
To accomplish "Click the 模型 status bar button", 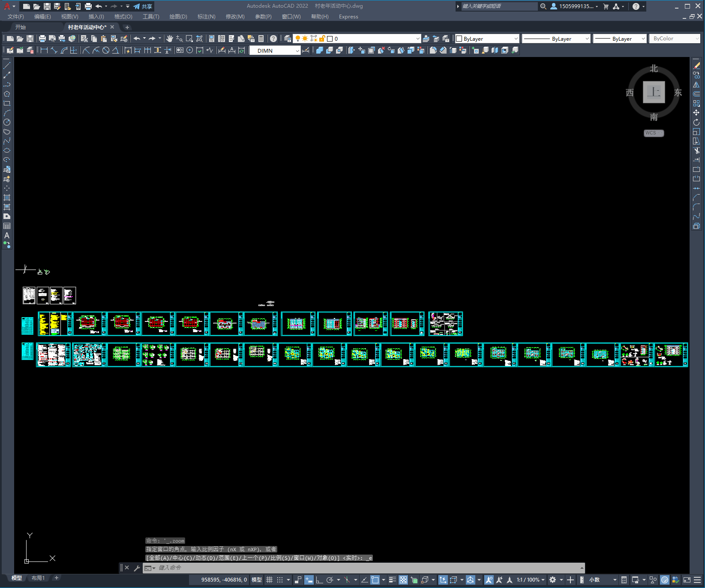I will (257, 580).
